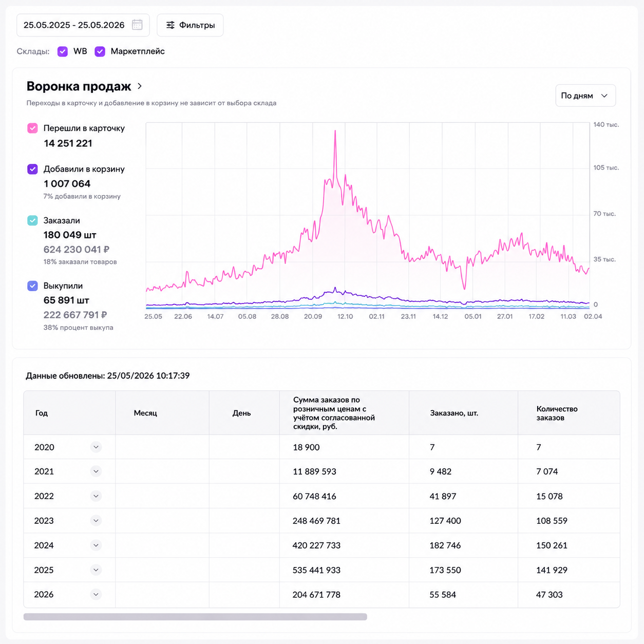Click the Фильтры button

pyautogui.click(x=190, y=25)
